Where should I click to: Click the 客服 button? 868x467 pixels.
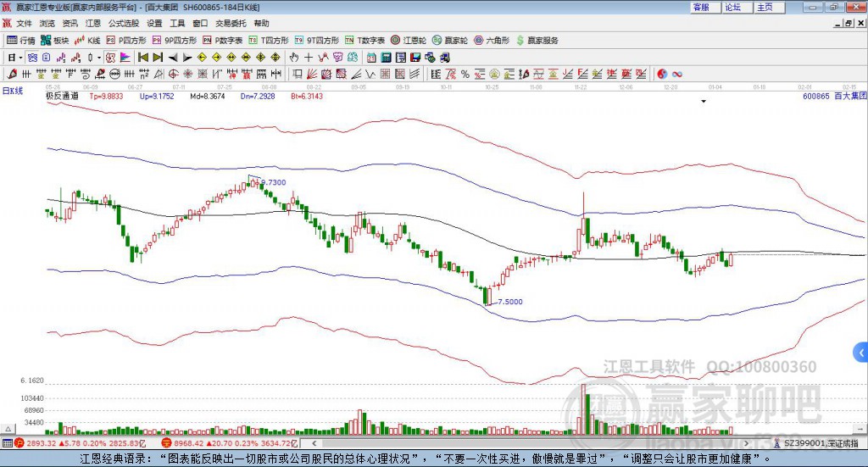704,7
